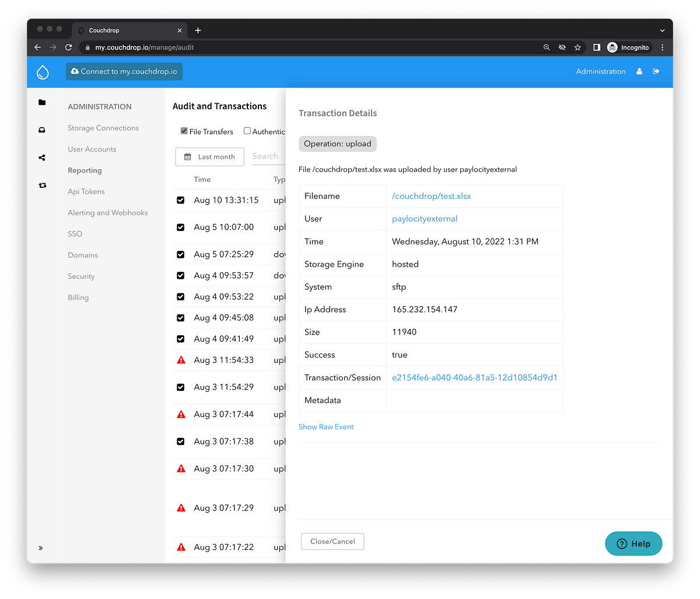Click the red error icon on Aug 3 11:54:33
700x599 pixels.
click(181, 359)
